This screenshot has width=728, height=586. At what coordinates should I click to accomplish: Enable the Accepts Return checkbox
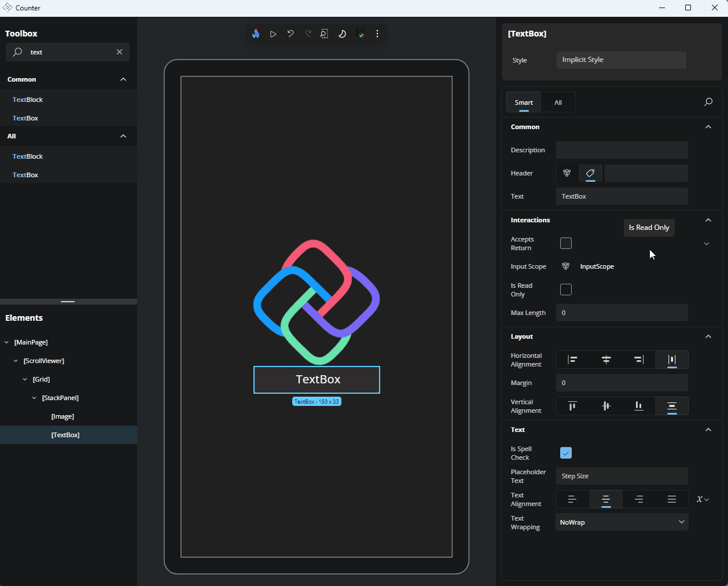(x=566, y=243)
